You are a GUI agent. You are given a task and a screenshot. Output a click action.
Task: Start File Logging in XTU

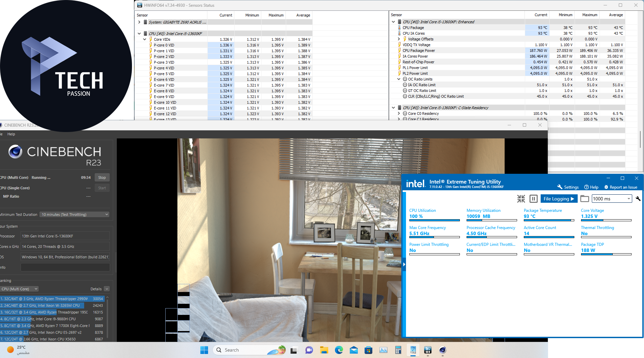point(558,199)
